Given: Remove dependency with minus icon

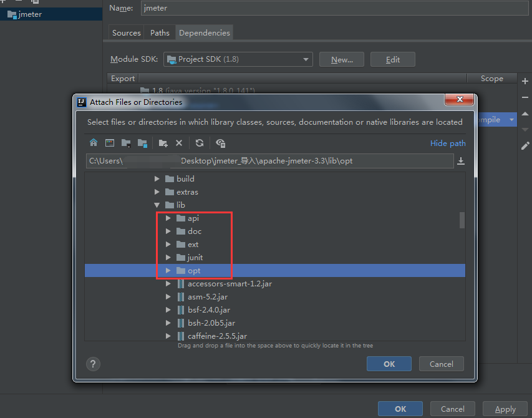Looking at the screenshot, I should 525,97.
